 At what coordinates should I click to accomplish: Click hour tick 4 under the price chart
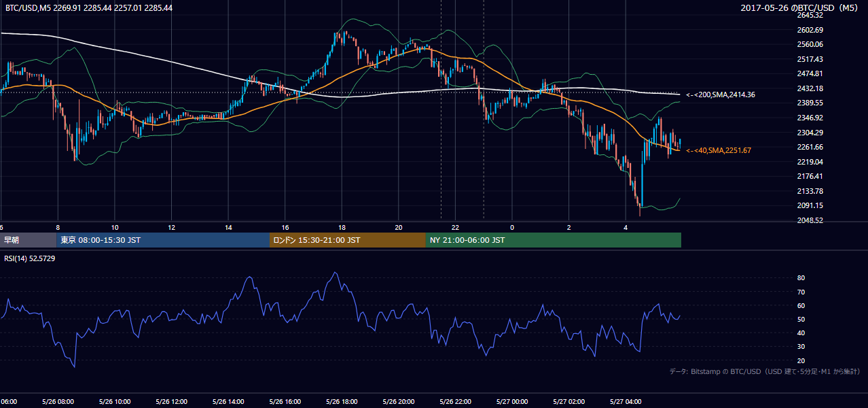[x=626, y=227]
